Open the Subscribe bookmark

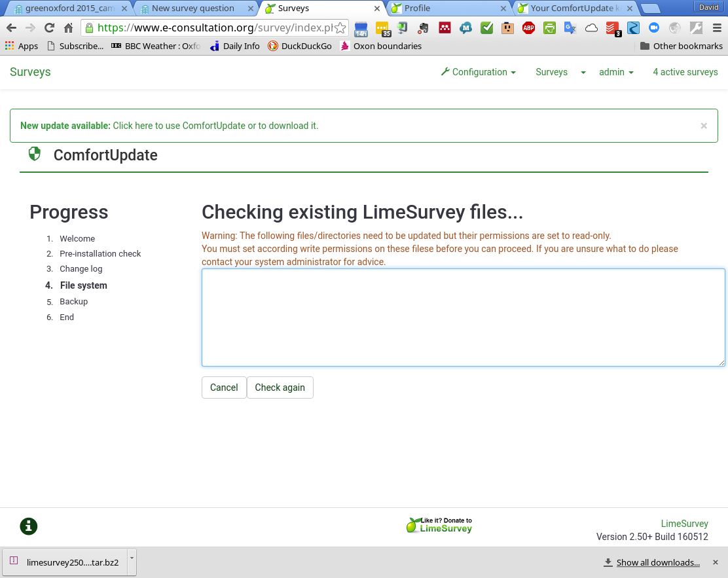[x=75, y=46]
